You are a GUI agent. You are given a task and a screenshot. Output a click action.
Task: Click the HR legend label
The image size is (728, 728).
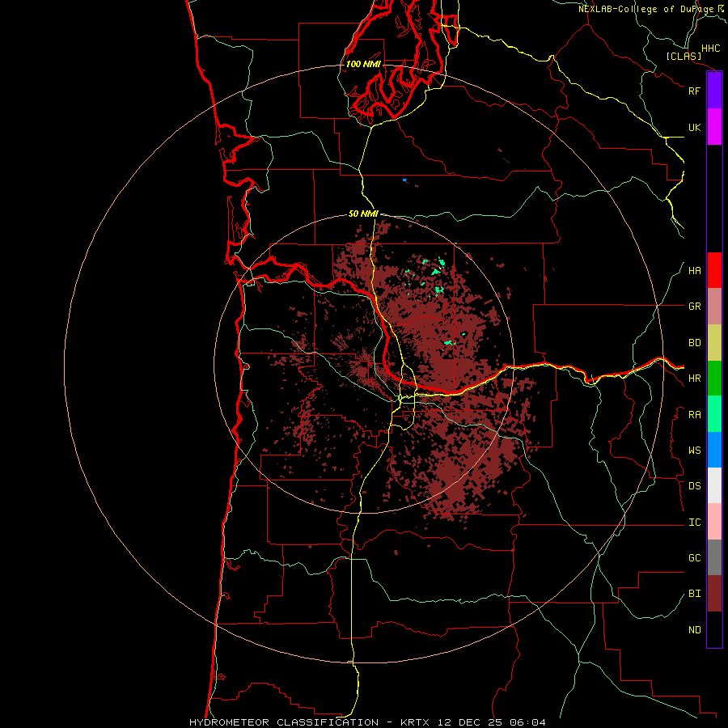coord(695,379)
